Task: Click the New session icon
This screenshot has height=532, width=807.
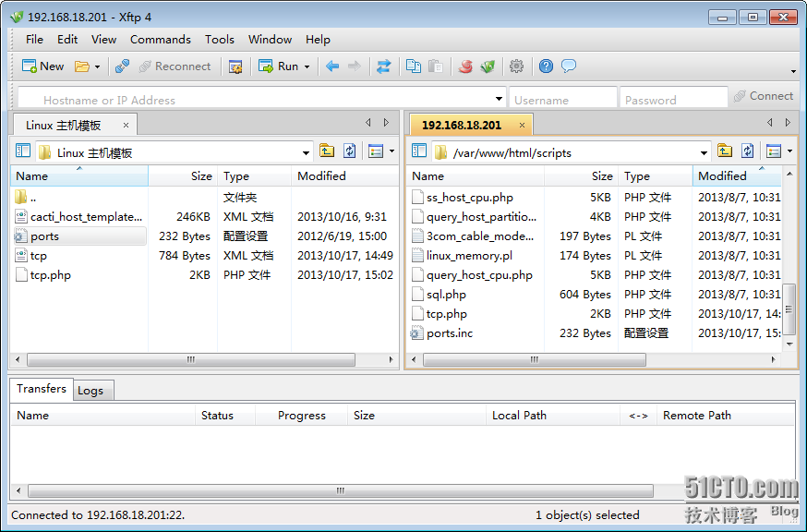Action: 29,66
